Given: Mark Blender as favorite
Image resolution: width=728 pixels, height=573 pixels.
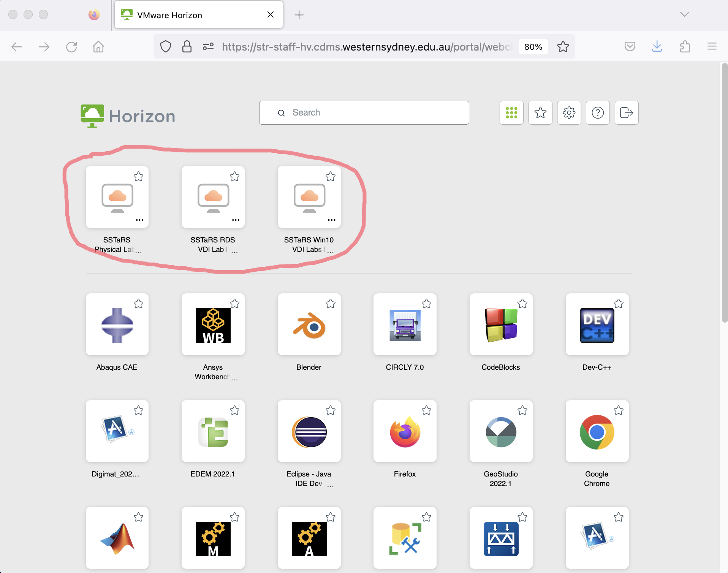Looking at the screenshot, I should [331, 304].
